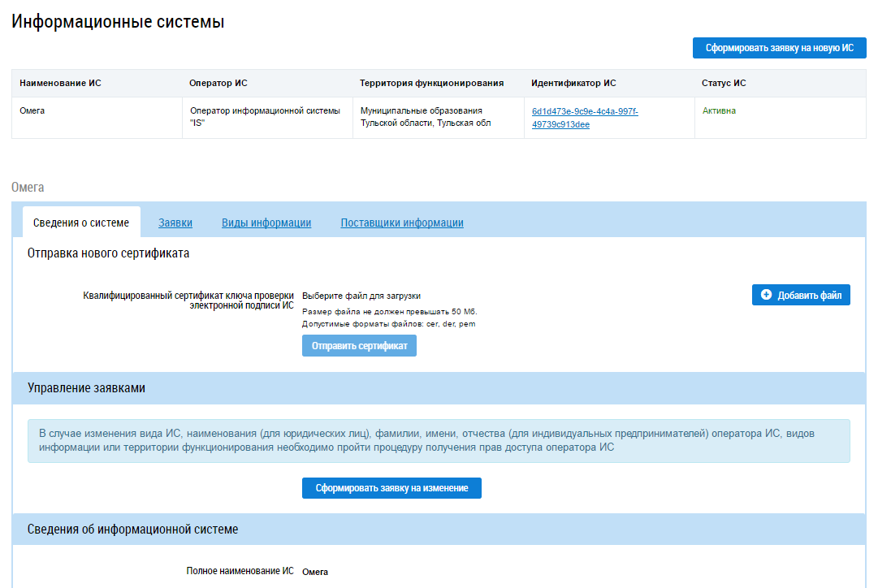
Task: Click the Идентификатор ИС column header
Action: [573, 83]
